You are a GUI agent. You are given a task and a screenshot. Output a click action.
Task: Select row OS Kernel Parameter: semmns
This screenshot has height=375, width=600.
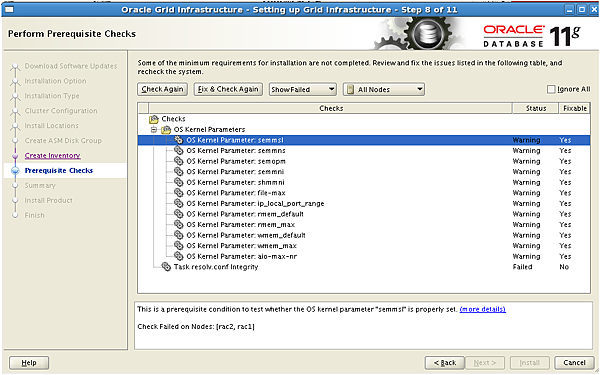pyautogui.click(x=364, y=150)
